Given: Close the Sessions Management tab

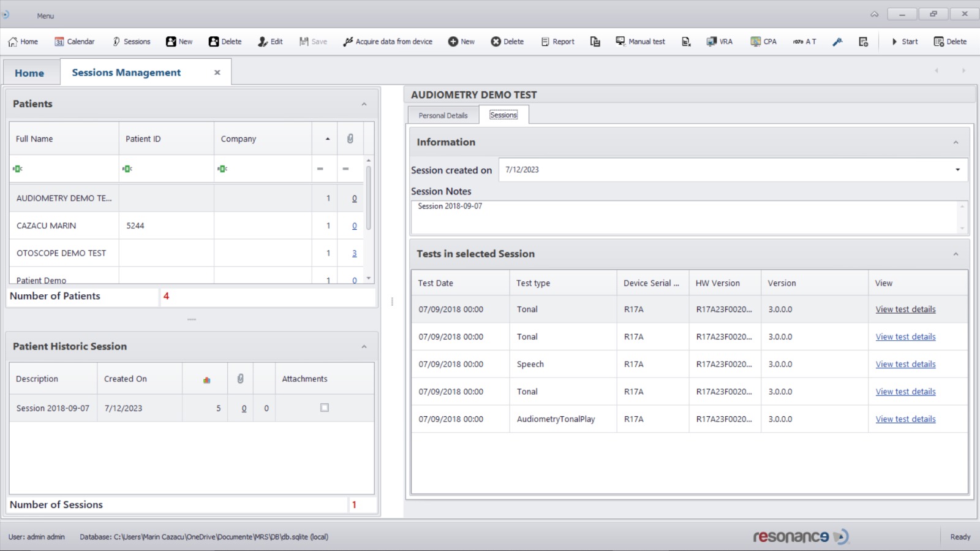Looking at the screenshot, I should tap(217, 72).
